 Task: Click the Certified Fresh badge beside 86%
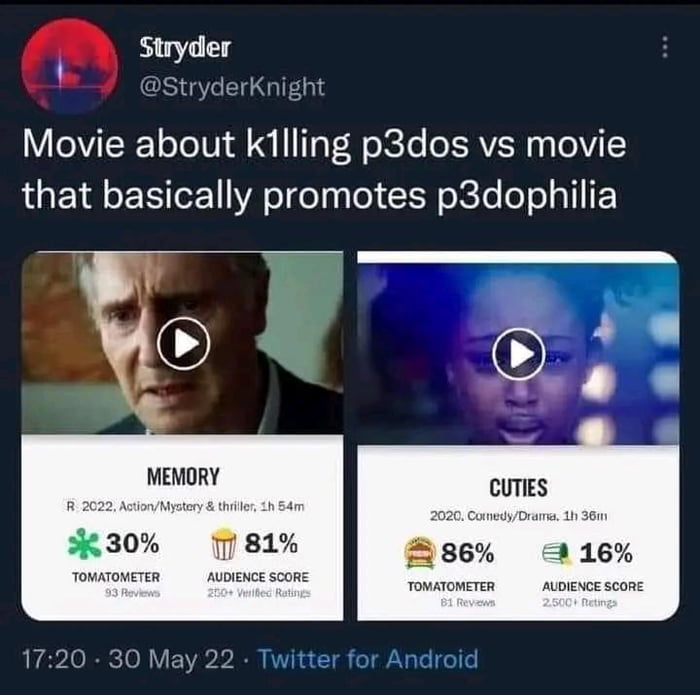coord(420,553)
